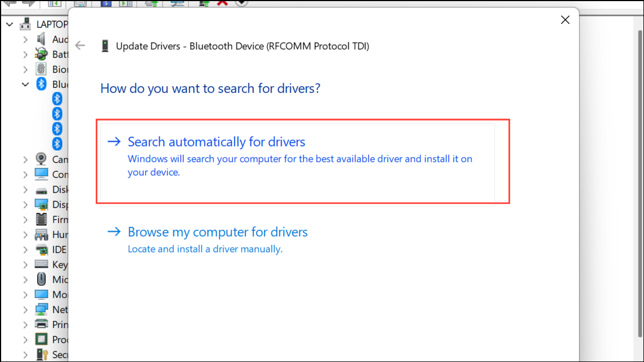644x362 pixels.
Task: Choose Browse my computer for drivers
Action: [217, 232]
